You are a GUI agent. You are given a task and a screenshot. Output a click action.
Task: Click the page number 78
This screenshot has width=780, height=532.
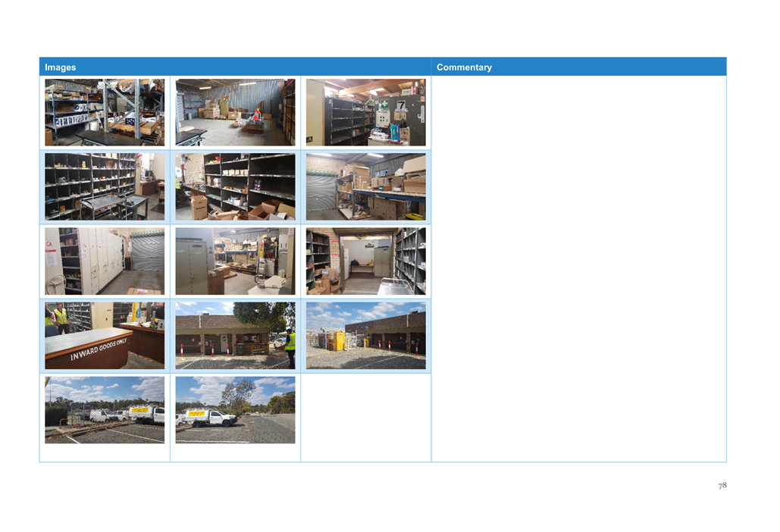722,484
